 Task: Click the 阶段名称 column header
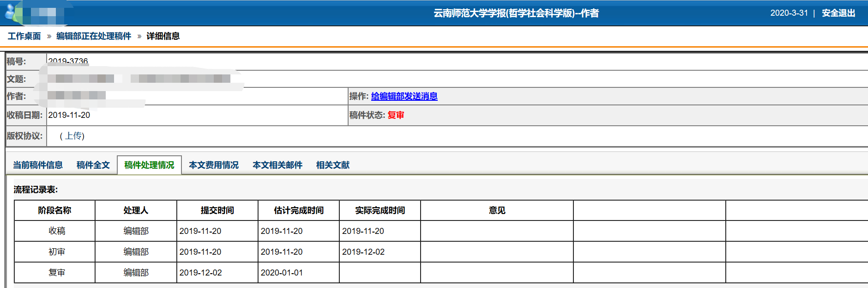[54, 210]
